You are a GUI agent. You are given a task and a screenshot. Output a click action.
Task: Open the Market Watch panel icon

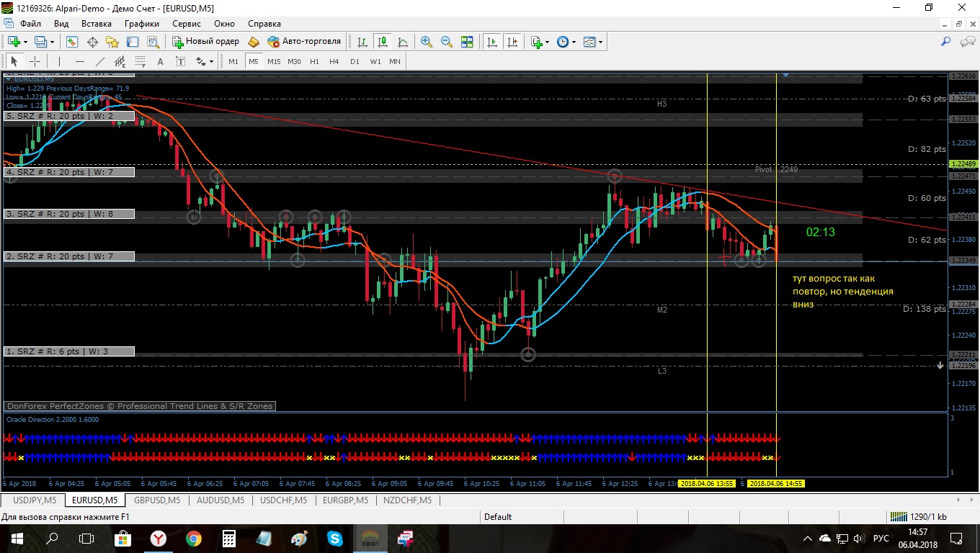coord(72,42)
